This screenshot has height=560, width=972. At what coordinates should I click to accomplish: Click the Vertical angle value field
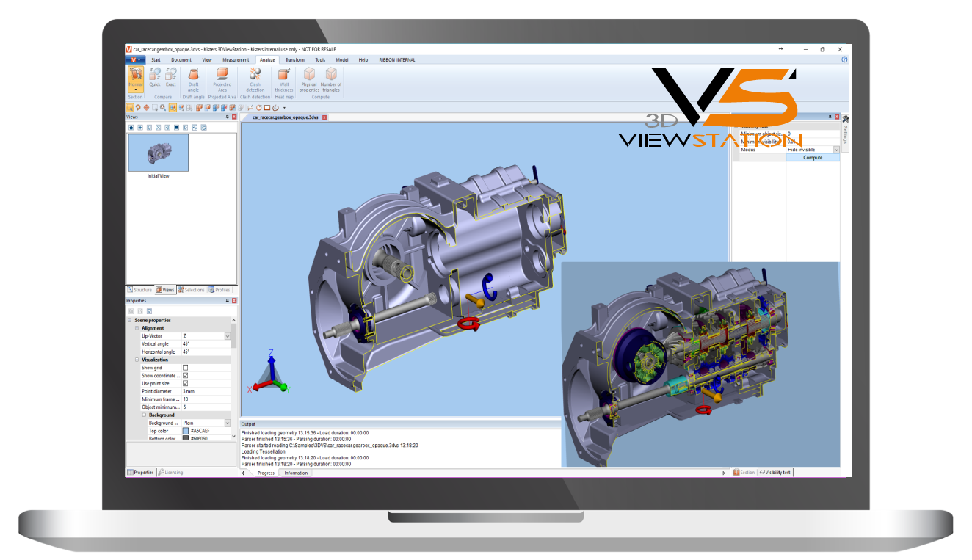[206, 343]
